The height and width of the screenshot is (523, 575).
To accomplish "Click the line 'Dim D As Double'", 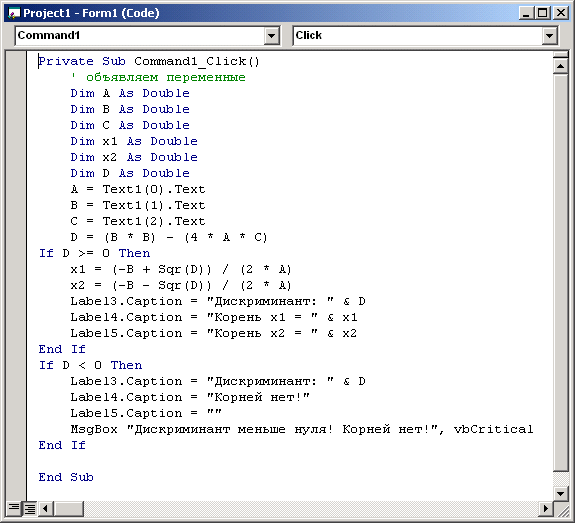I will (130, 173).
